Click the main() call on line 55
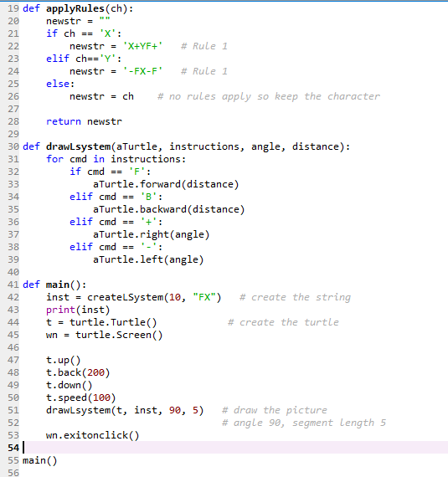The height and width of the screenshot is (477, 448). point(40,460)
